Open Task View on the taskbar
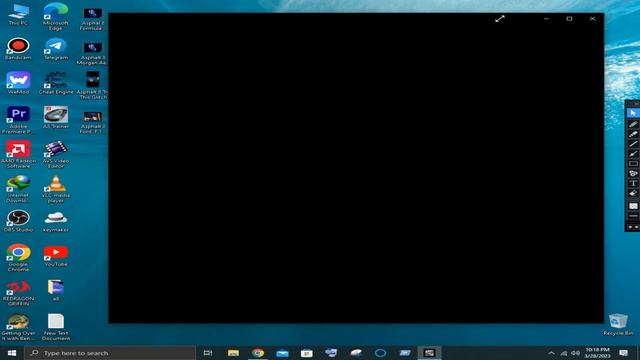640x360 pixels. coord(208,353)
